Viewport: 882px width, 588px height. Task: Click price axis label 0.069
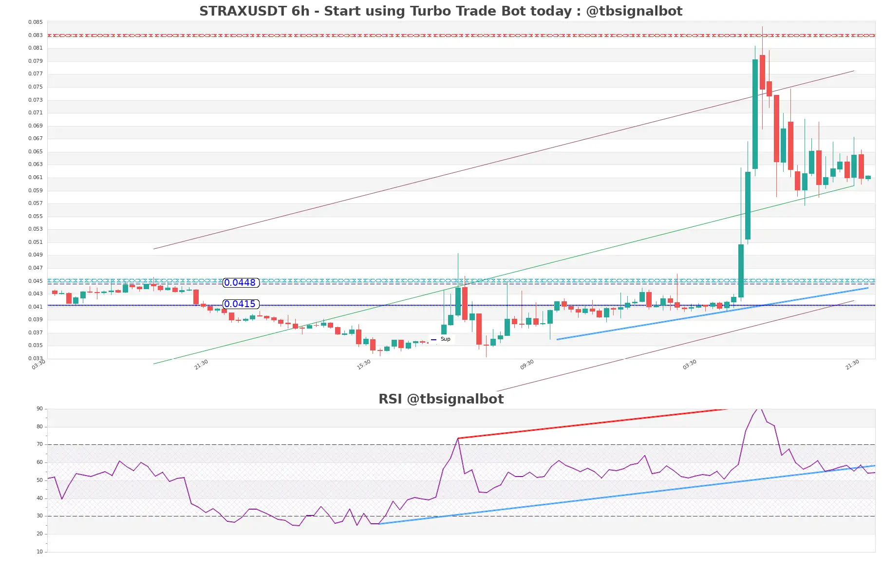pos(35,126)
